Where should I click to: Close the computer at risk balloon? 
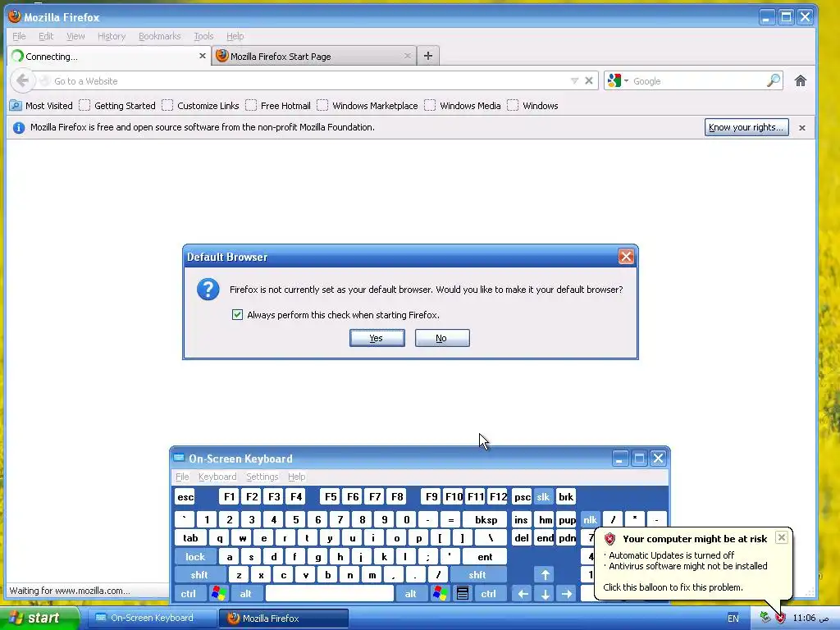[x=782, y=537]
